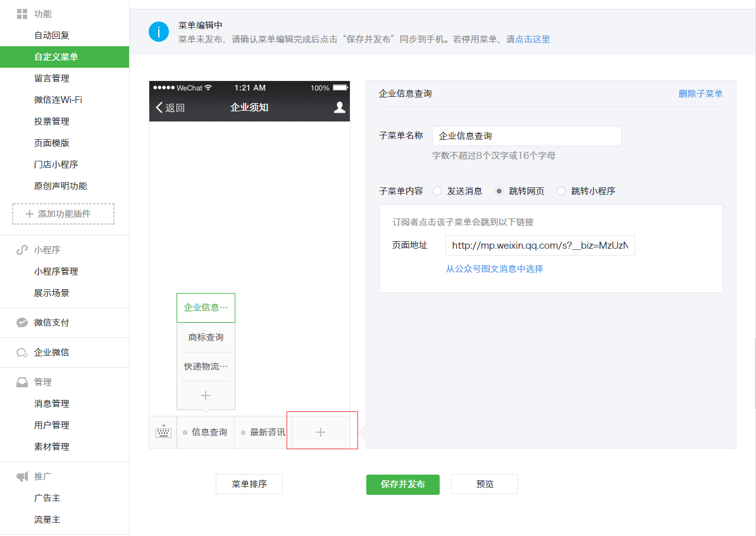Open 小程序管理 in the sidebar
Viewport: 756px width, 536px height.
[56, 271]
